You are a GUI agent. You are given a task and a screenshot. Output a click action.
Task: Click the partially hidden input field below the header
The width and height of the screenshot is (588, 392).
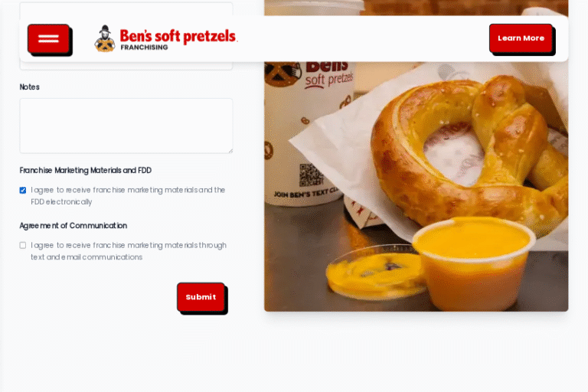(126, 66)
